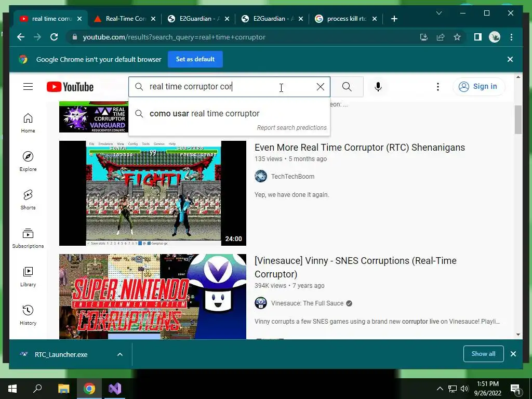Viewport: 532px width, 399px height.
Task: Dismiss the default browser infobar
Action: [510, 59]
